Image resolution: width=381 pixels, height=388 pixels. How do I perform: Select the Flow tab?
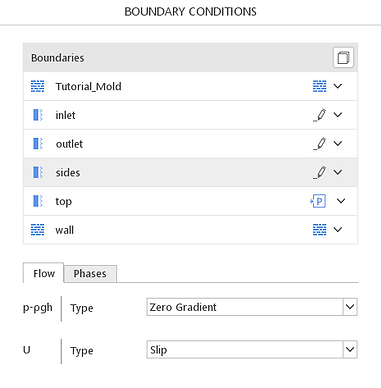[44, 273]
